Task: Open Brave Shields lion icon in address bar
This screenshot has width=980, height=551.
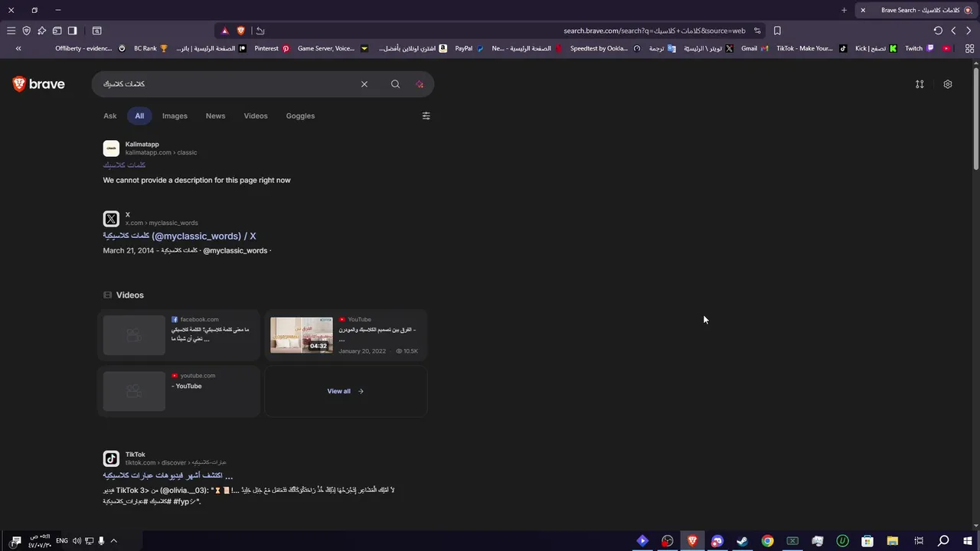Action: click(240, 31)
